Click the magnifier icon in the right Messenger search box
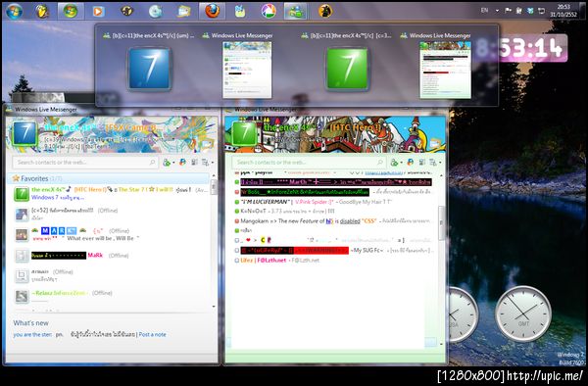Viewport: 588px width, 386px height. click(x=380, y=163)
